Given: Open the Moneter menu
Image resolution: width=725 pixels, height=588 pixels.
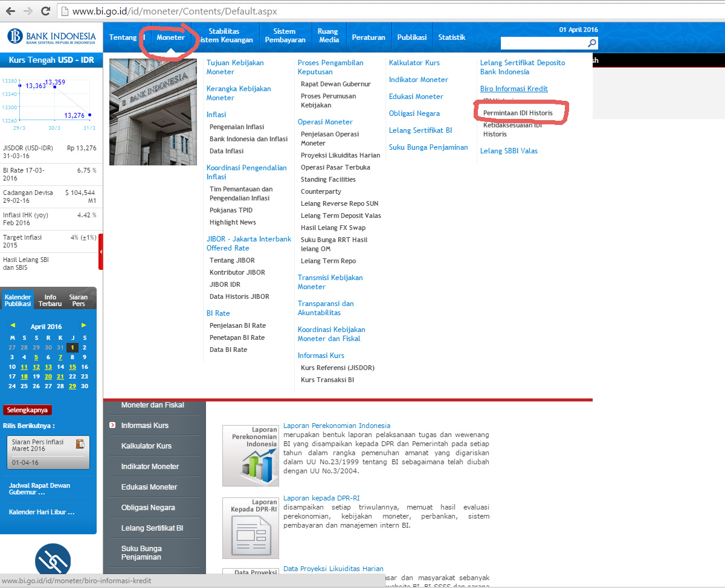Looking at the screenshot, I should pyautogui.click(x=170, y=37).
